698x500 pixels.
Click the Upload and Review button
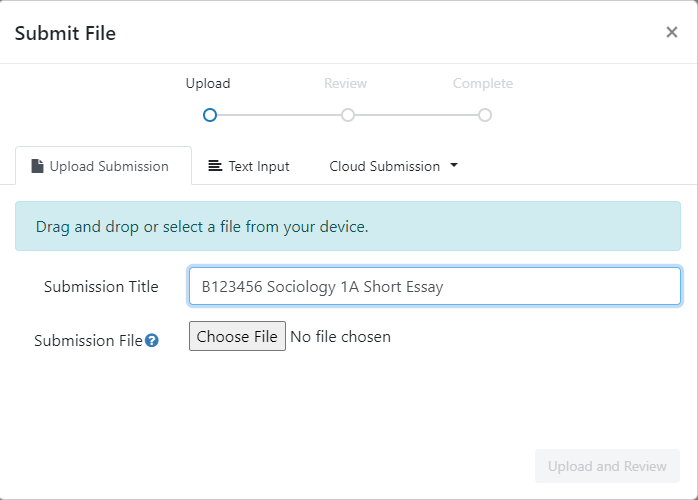pyautogui.click(x=607, y=466)
